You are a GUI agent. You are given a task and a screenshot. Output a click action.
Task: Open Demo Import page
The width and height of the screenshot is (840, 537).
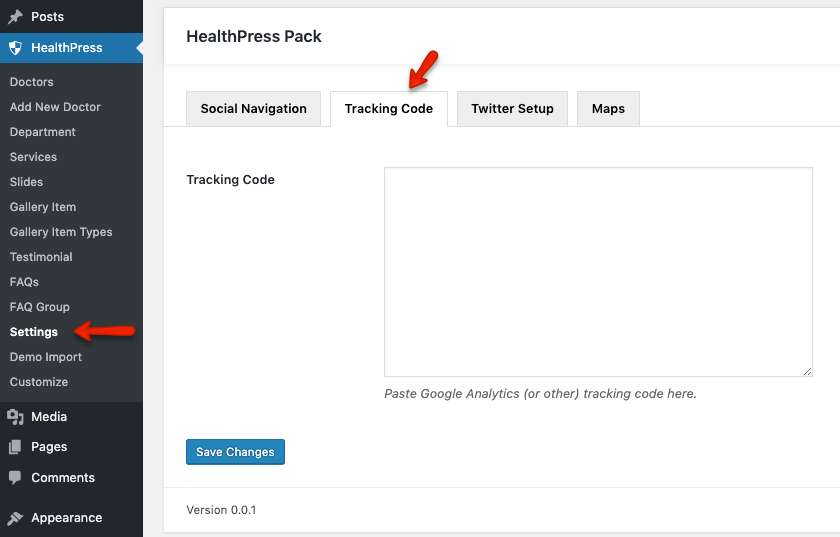pos(46,357)
